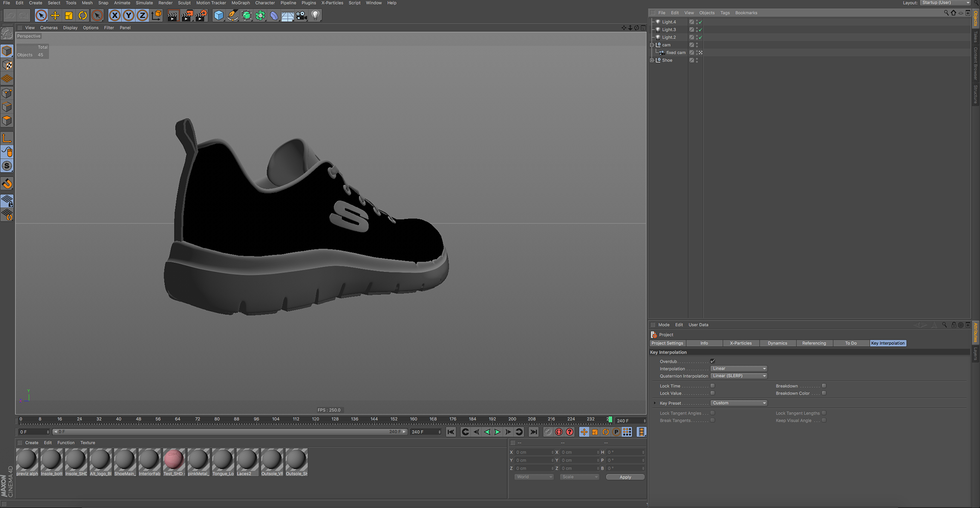Toggle Y axis lock
This screenshot has width=980, height=508.
(129, 15)
